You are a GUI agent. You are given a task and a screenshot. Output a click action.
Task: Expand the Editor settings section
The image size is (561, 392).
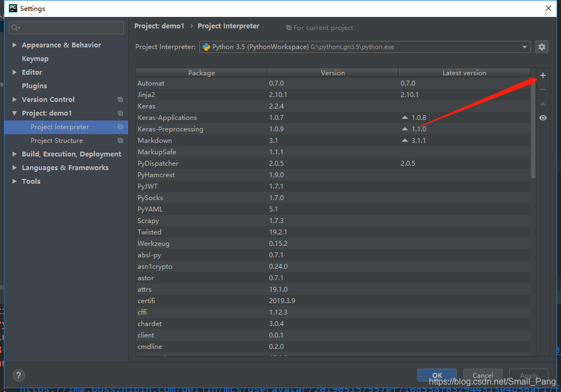tap(15, 72)
